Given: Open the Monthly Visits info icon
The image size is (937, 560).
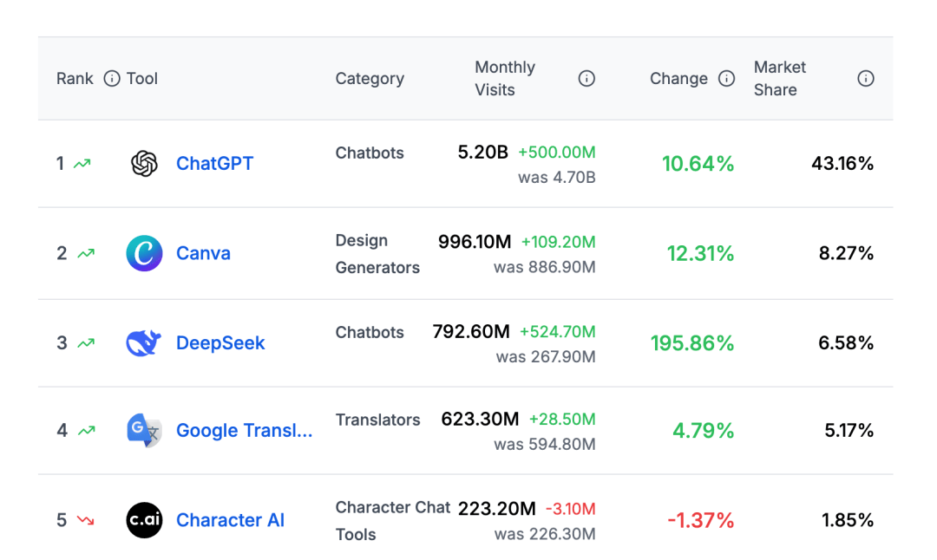Looking at the screenshot, I should (586, 78).
